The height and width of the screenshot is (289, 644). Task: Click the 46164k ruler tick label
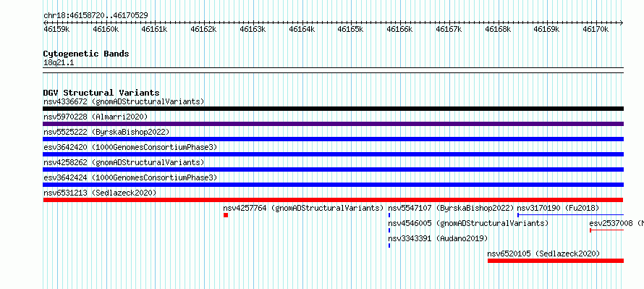(x=302, y=29)
